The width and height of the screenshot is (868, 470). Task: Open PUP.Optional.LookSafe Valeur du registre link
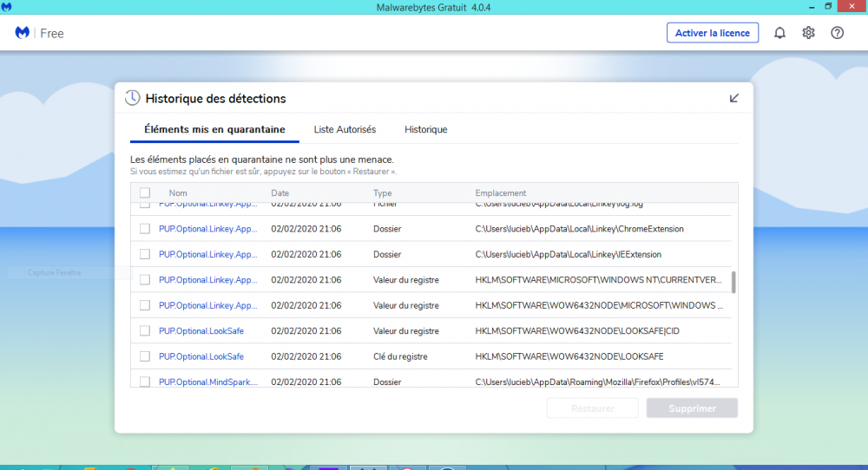click(x=201, y=331)
